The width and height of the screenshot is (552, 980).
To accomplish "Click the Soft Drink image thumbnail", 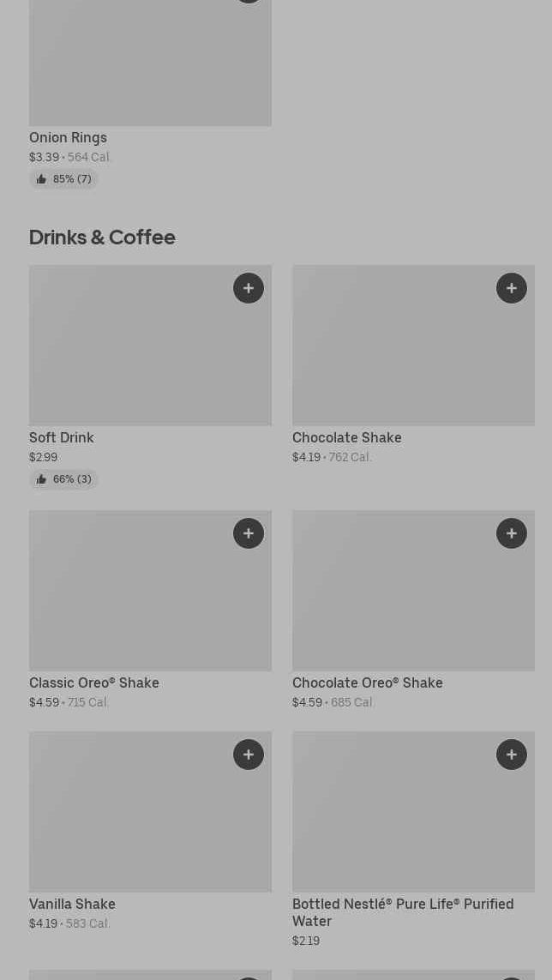I will click(129, 352).
